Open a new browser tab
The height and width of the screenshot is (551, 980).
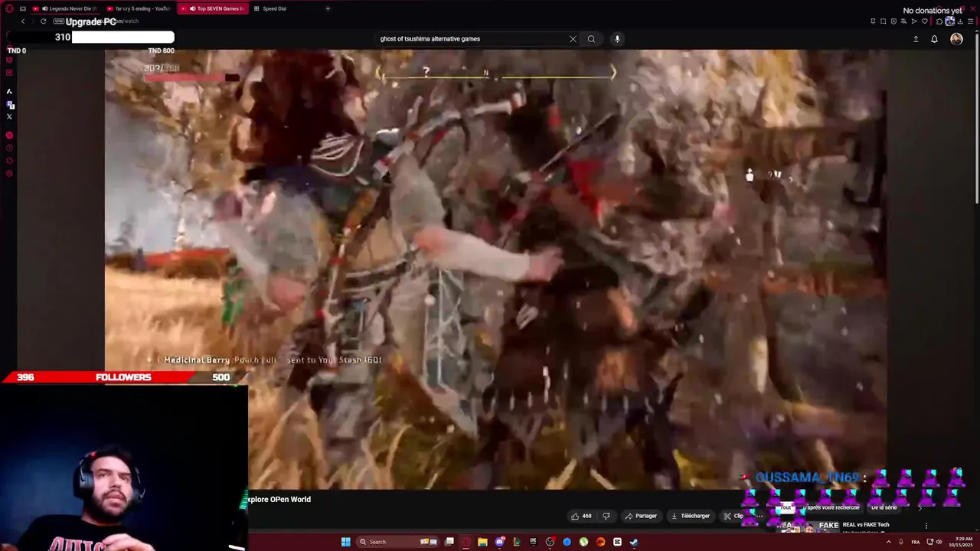(x=328, y=8)
